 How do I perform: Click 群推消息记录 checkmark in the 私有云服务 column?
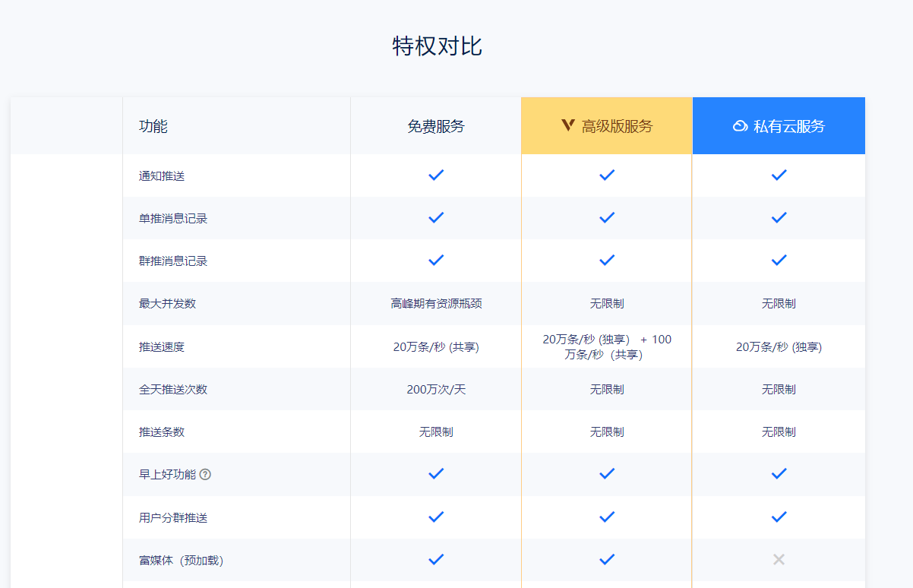[779, 260]
